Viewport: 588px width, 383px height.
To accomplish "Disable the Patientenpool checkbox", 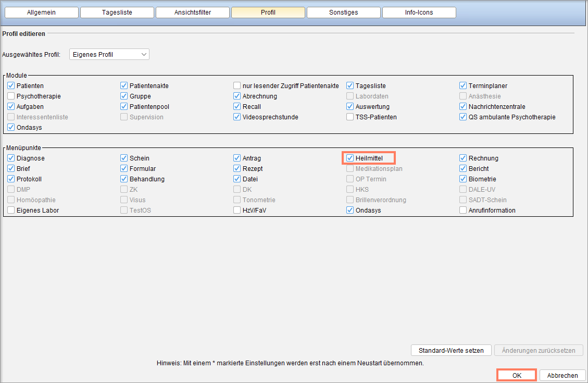I will pos(124,106).
